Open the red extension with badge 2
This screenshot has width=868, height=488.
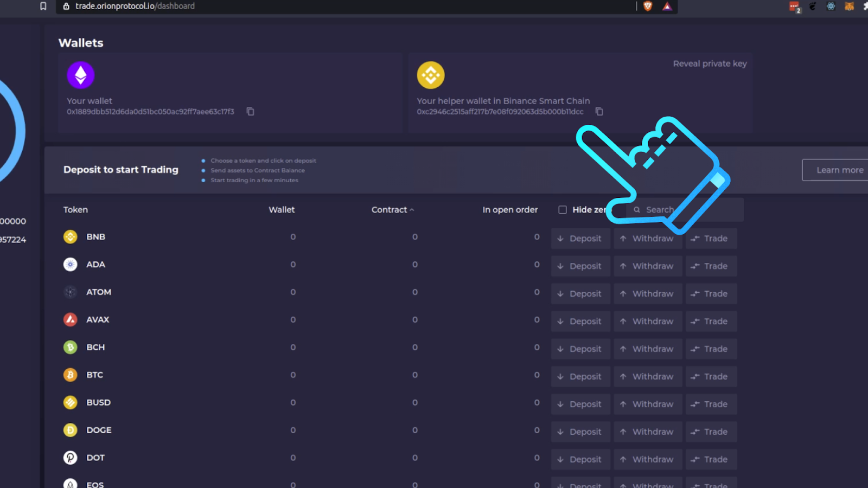[795, 7]
